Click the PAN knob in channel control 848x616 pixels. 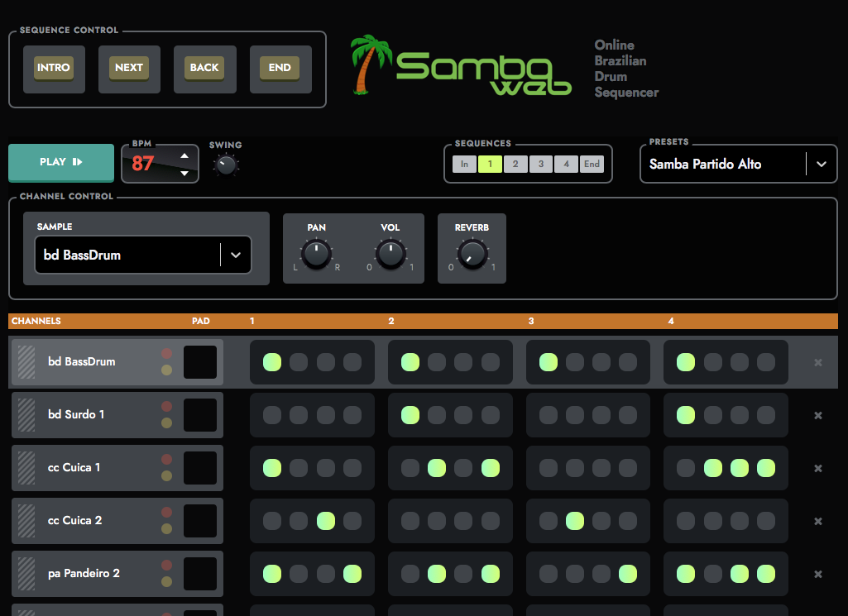click(316, 254)
